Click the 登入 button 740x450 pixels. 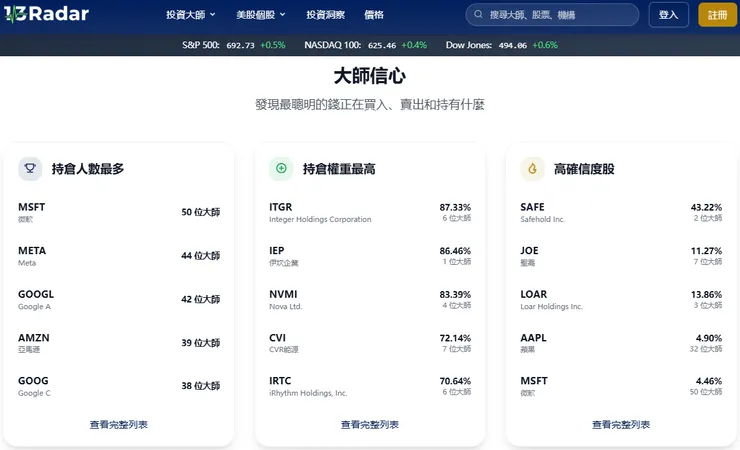click(668, 15)
